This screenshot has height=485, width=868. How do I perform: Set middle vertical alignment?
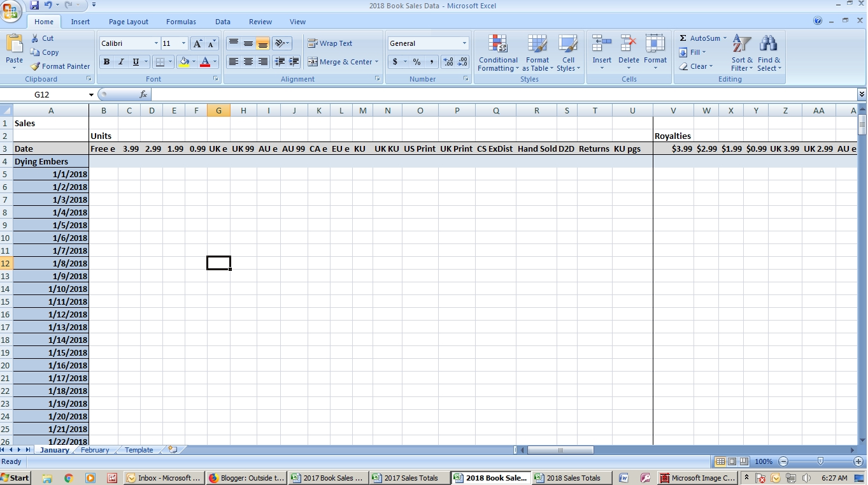pos(248,43)
